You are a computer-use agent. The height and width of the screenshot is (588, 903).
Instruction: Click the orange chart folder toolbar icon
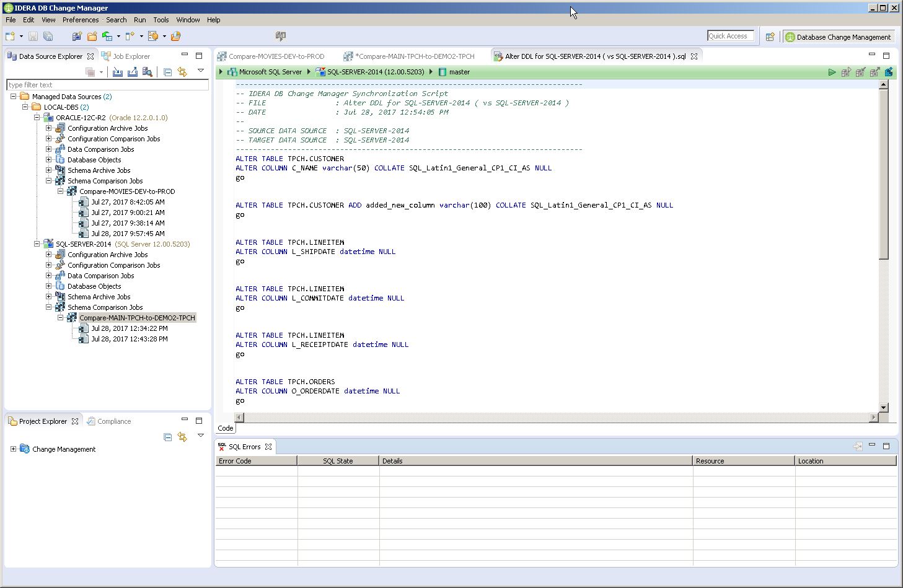tap(175, 37)
